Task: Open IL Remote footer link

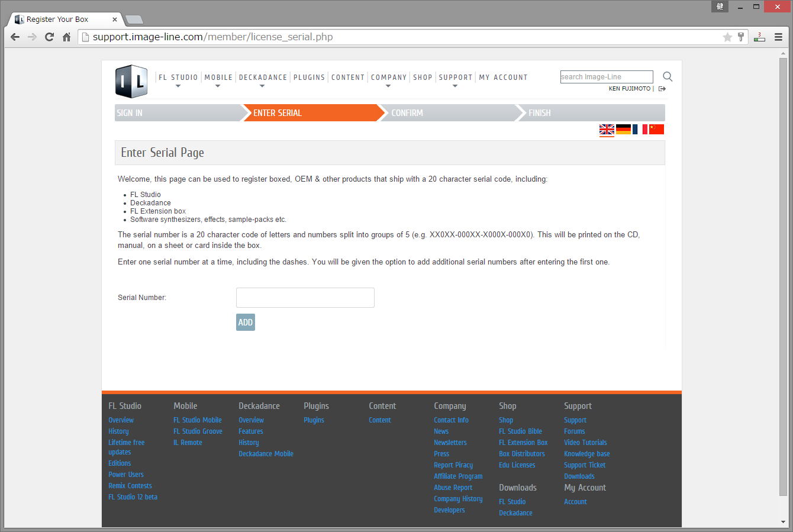Action: point(188,443)
